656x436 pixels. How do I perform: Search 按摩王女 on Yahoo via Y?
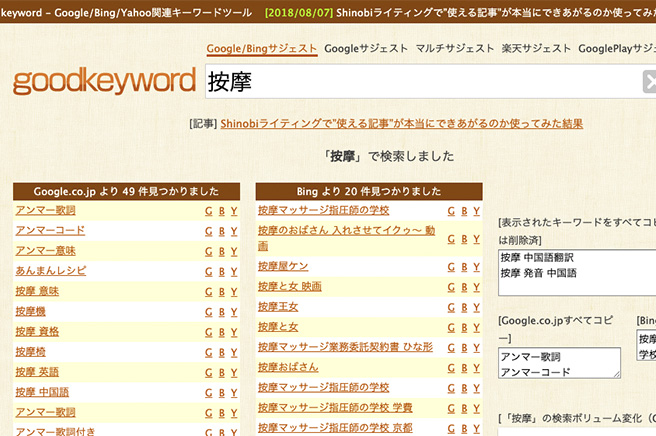477,307
